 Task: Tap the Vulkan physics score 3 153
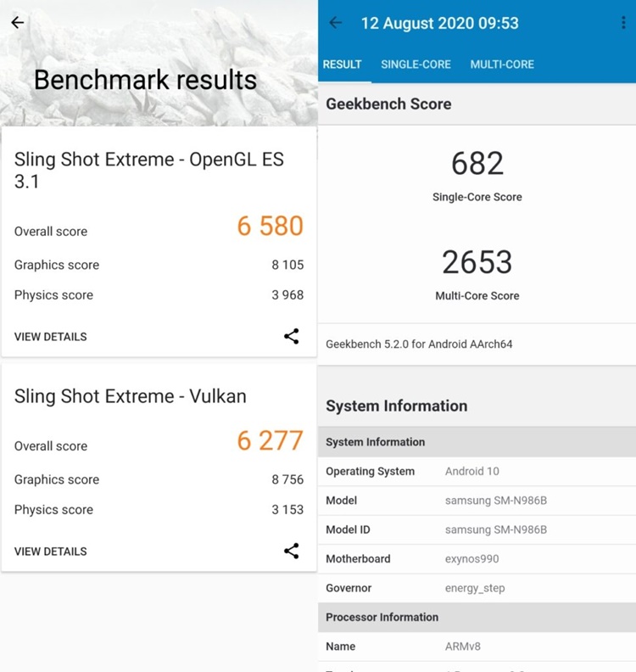point(287,510)
